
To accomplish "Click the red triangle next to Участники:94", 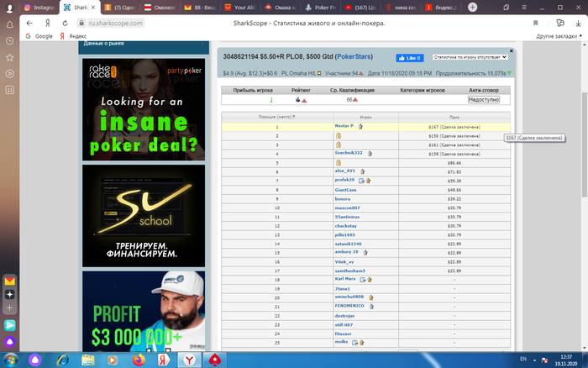I will 360,74.
